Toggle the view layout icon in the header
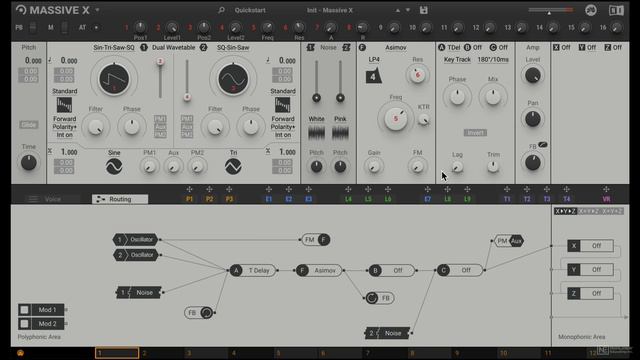Viewport: 640px width, 360px height. click(616, 10)
